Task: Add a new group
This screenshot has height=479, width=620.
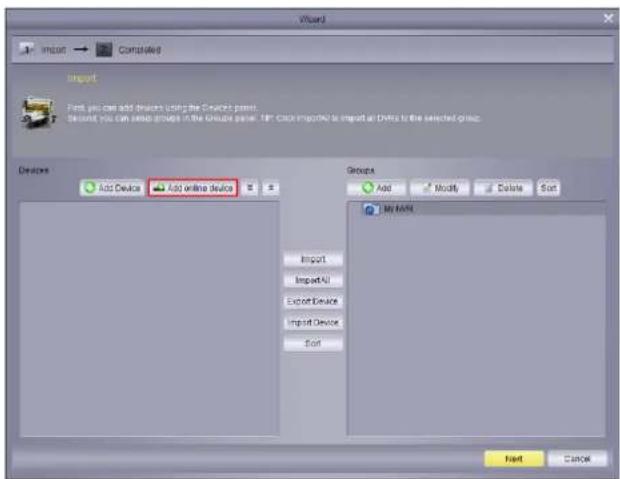Action: point(376,188)
